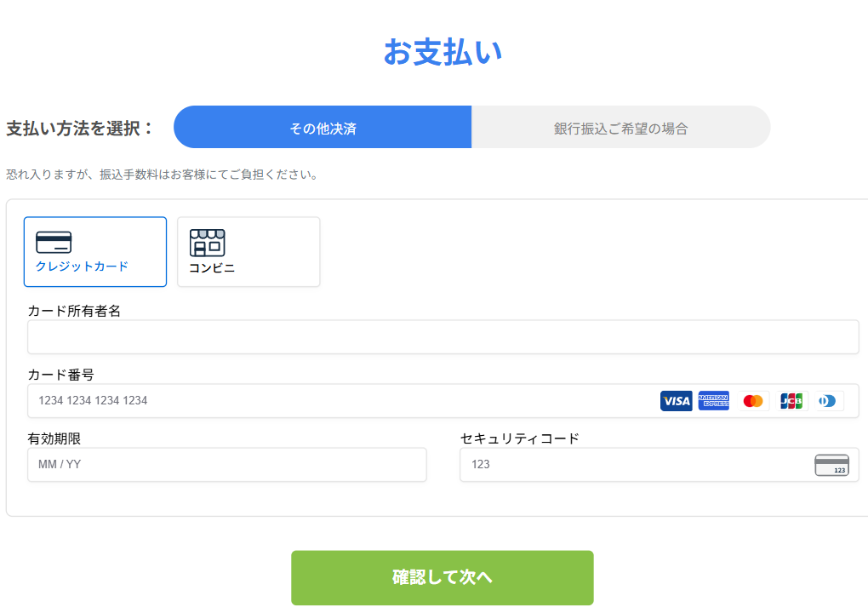
Task: Click the セキュリティコード label
Action: point(519,438)
